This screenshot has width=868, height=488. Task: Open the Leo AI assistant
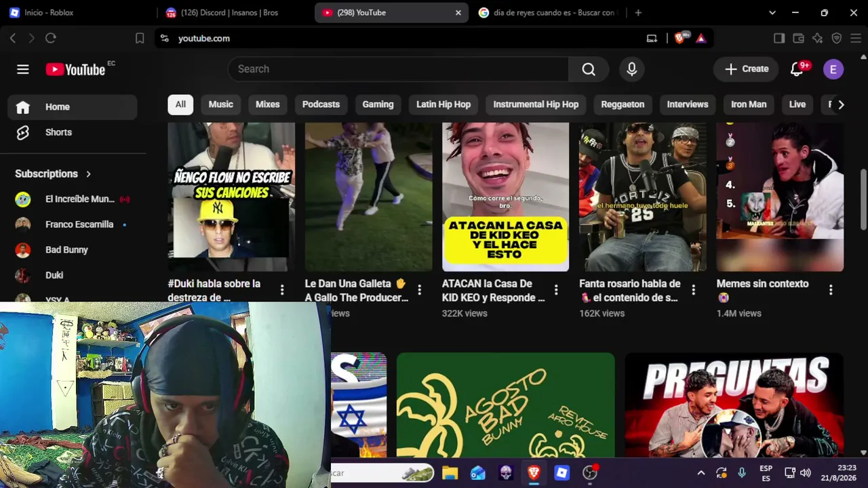[x=818, y=39]
